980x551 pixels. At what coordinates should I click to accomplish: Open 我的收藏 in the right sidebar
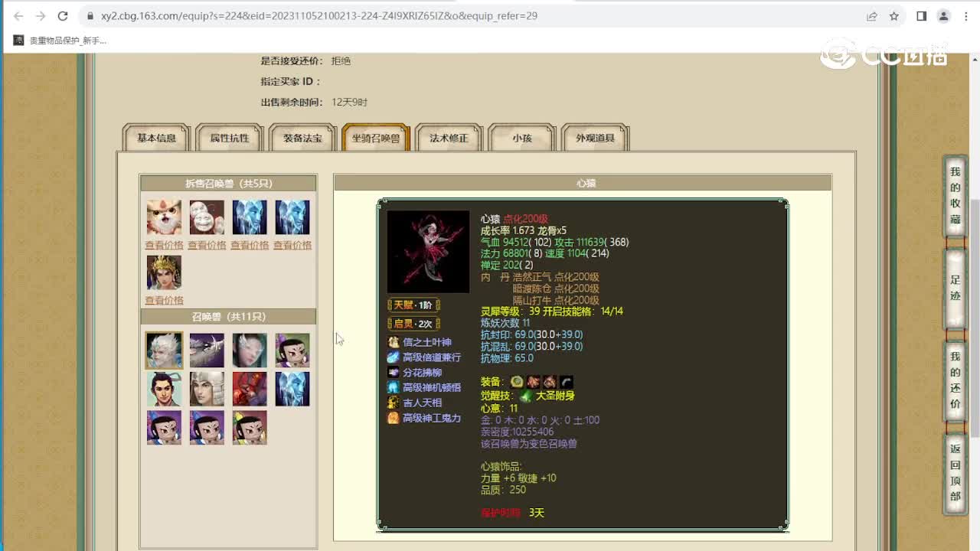click(955, 196)
